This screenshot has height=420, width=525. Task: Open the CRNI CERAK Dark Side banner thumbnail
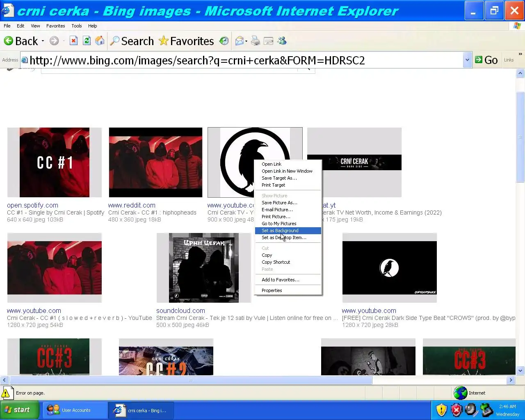pos(354,162)
